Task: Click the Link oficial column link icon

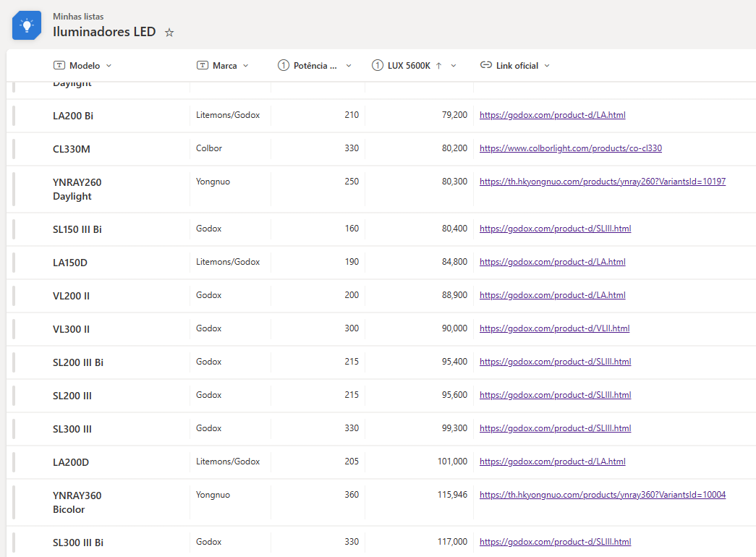Action: coord(486,65)
